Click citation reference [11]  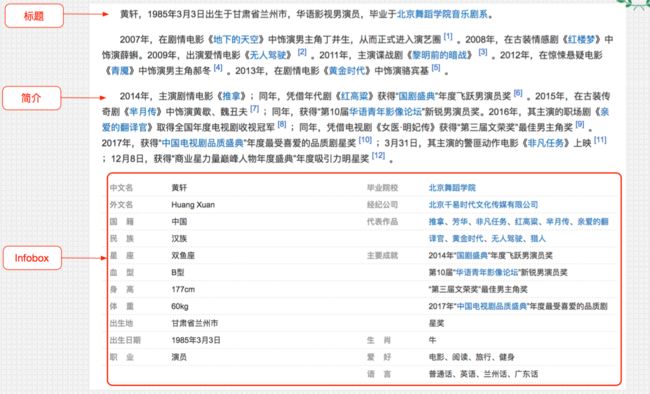click(x=600, y=140)
